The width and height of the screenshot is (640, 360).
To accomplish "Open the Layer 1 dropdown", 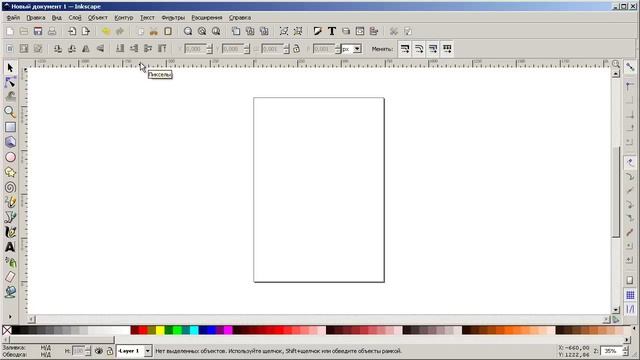I will [x=148, y=351].
